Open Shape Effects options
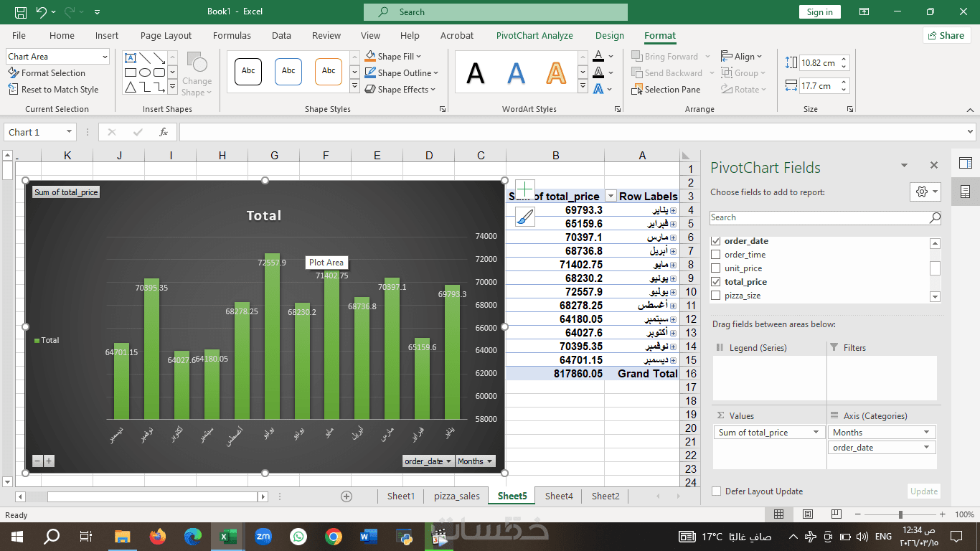The image size is (980, 551). (402, 90)
